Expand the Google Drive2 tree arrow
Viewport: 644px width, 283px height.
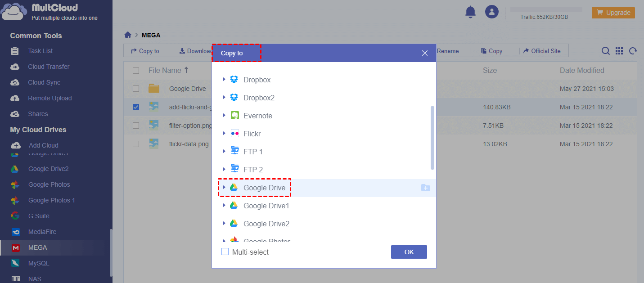click(x=224, y=223)
